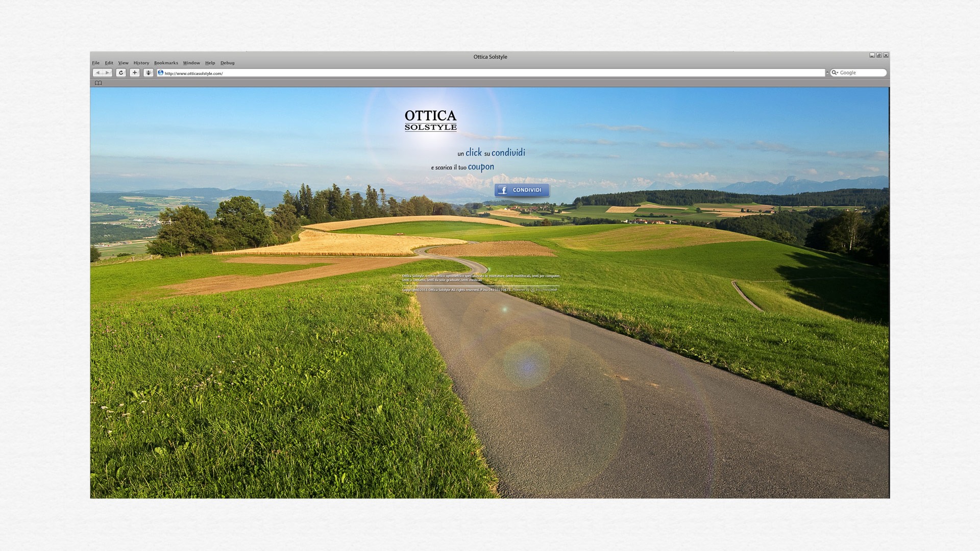Image resolution: width=980 pixels, height=551 pixels.
Task: Open the Bookmarks menu
Action: point(166,63)
